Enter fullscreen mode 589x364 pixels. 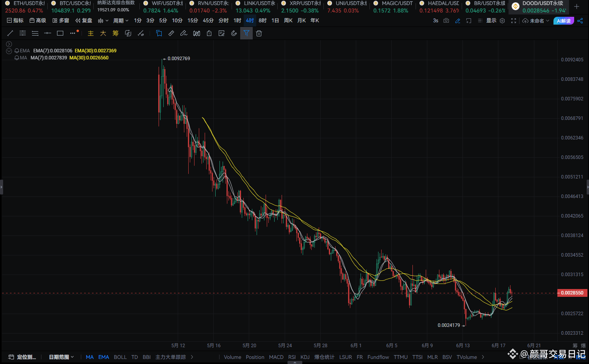(x=514, y=21)
